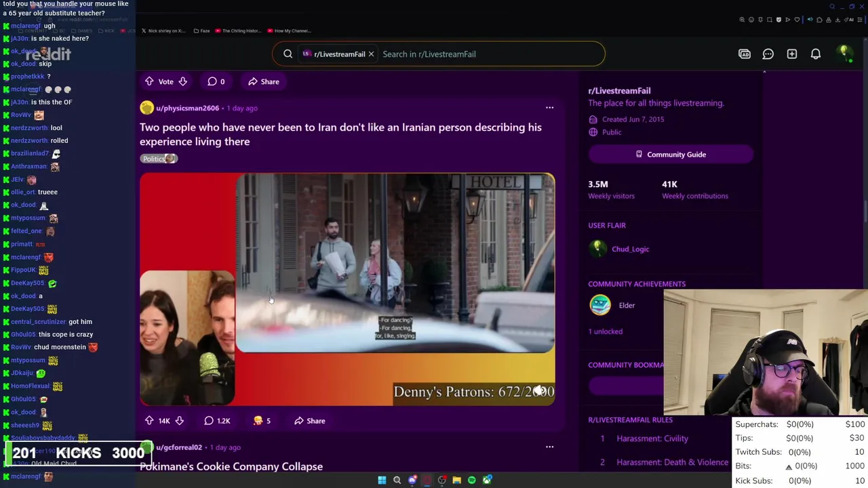Click 41K Weekly contributions stat
Screen dimensions: 868x488
pos(695,189)
